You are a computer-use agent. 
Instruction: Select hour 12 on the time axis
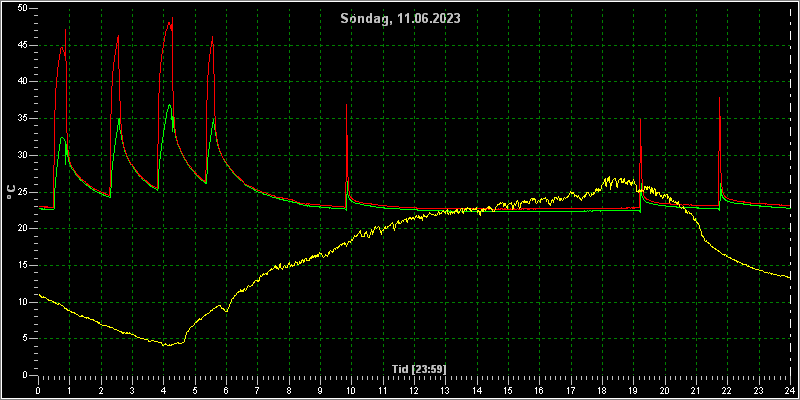pyautogui.click(x=414, y=391)
